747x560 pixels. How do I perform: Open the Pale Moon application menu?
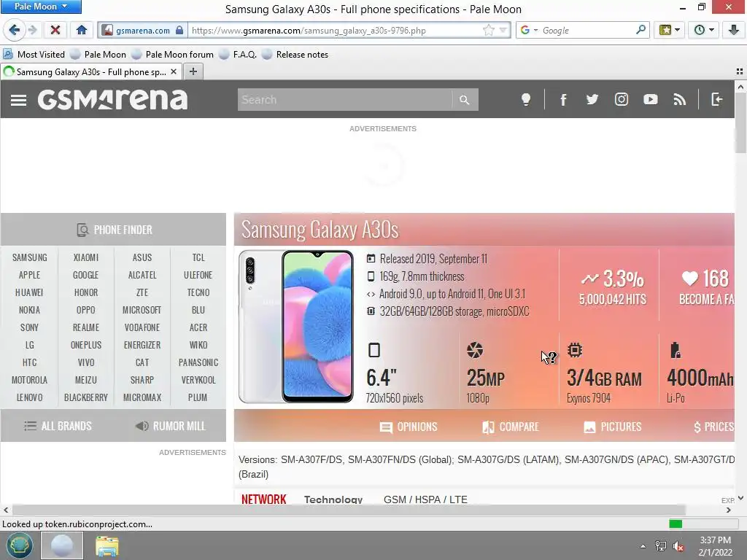pyautogui.click(x=41, y=7)
